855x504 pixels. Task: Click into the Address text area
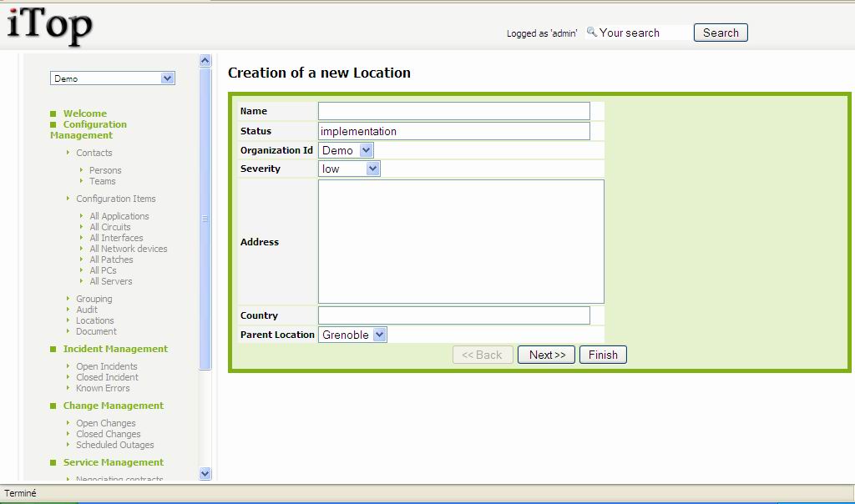[x=461, y=241]
